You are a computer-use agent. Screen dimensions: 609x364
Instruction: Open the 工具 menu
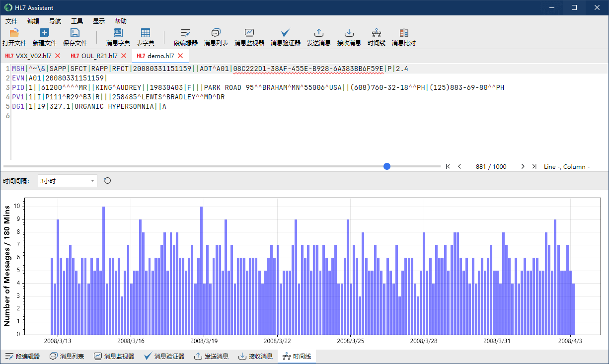tap(77, 21)
